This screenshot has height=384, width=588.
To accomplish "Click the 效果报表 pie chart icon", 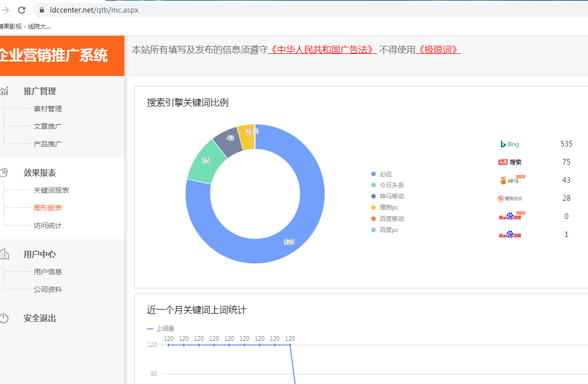I will pyautogui.click(x=4, y=173).
